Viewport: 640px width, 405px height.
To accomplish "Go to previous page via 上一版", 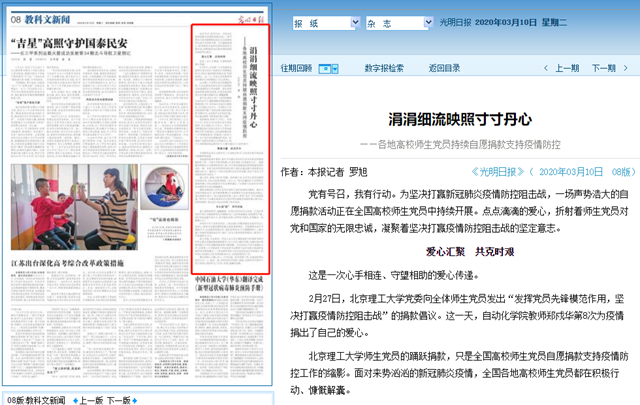I will pyautogui.click(x=90, y=399).
